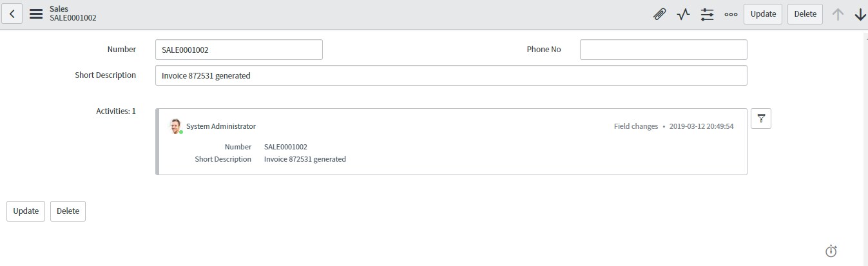
Task: Select the Number field label
Action: click(122, 50)
